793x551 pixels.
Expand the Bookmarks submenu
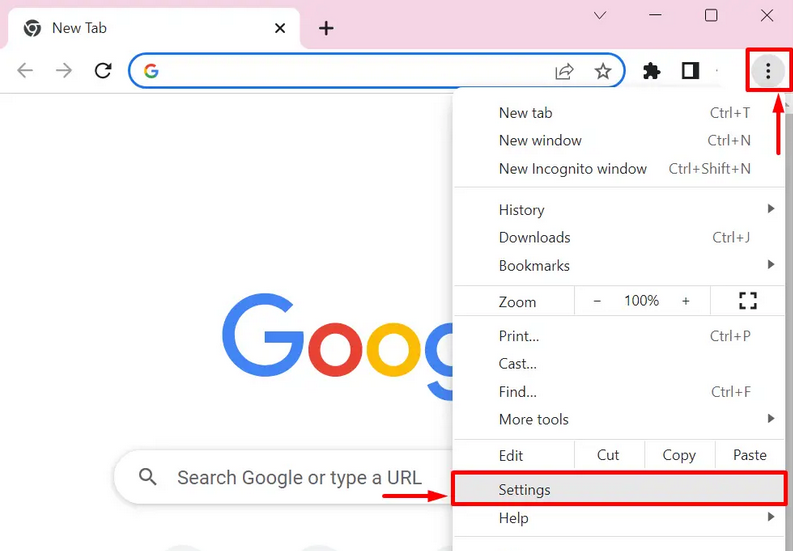click(619, 265)
